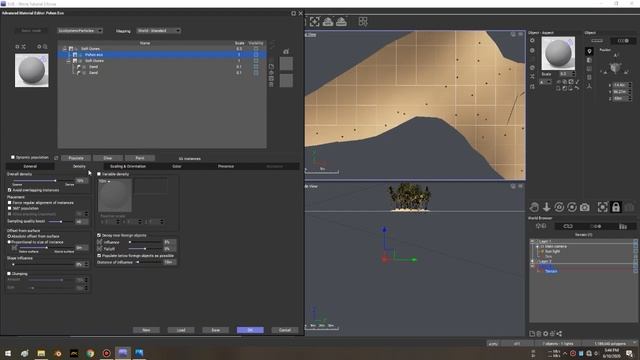Open the density preview scale dropdown
640x360 pixels.
(x=104, y=181)
